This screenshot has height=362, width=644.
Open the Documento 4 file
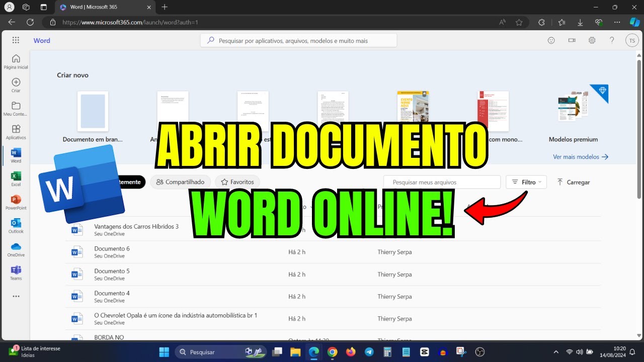(x=112, y=293)
